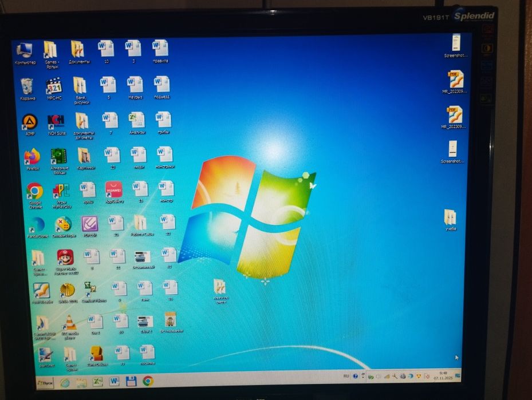Open the Word document named 5
532x400 pixels.
pyautogui.click(x=108, y=88)
